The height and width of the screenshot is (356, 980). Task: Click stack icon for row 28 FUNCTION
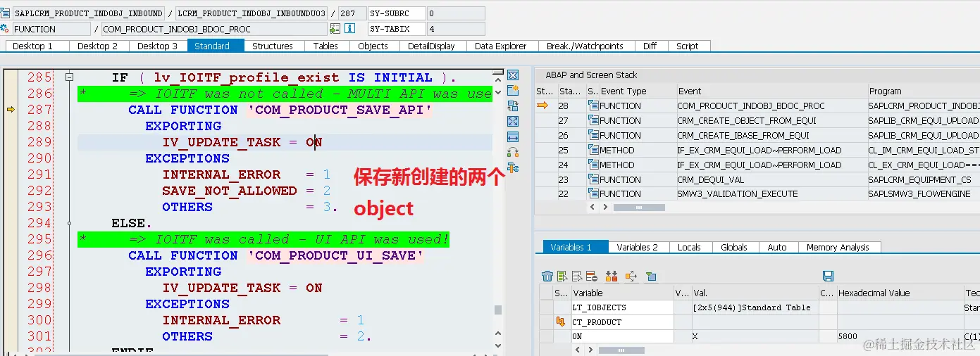point(593,106)
